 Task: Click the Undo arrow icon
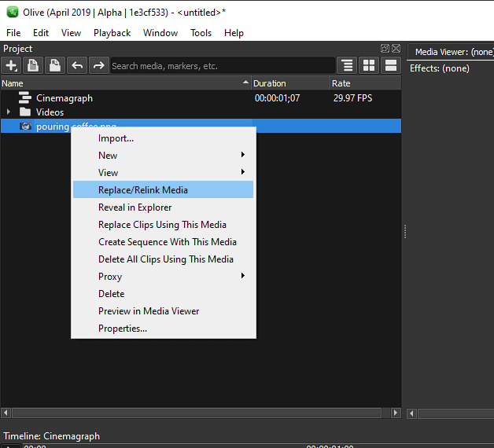point(76,66)
